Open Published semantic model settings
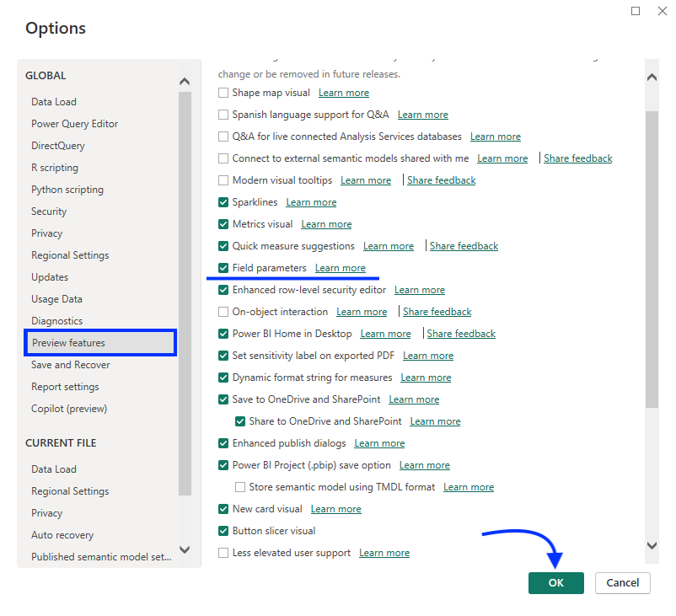Image resolution: width=676 pixels, height=616 pixels. (x=101, y=557)
